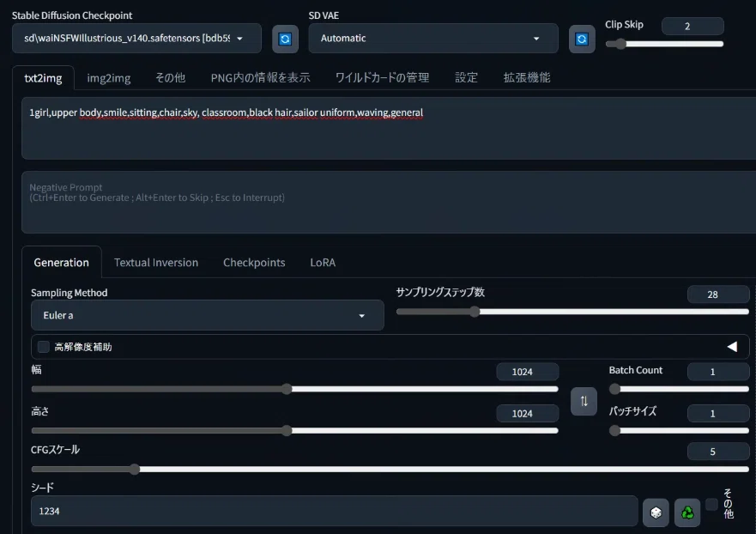Click the seed input field showing 1234

(334, 511)
